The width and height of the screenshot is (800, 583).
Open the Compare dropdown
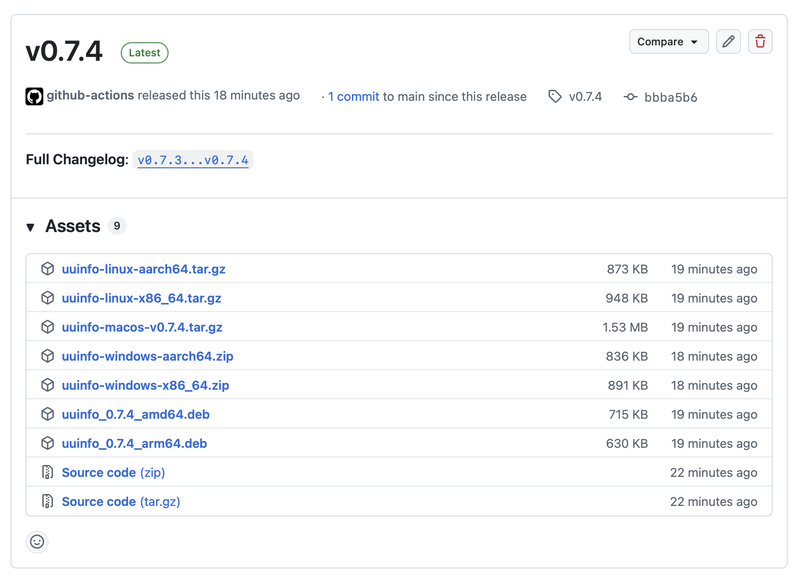668,41
